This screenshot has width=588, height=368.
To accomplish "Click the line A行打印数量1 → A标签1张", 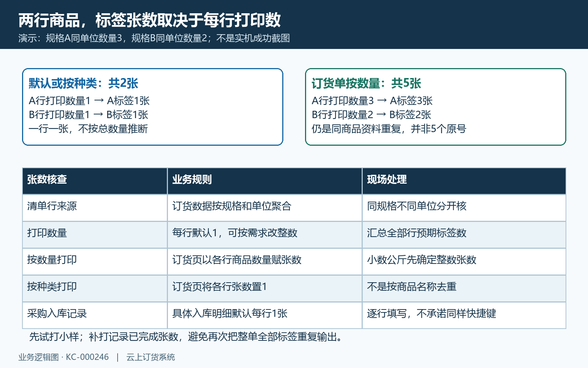I will [x=89, y=101].
